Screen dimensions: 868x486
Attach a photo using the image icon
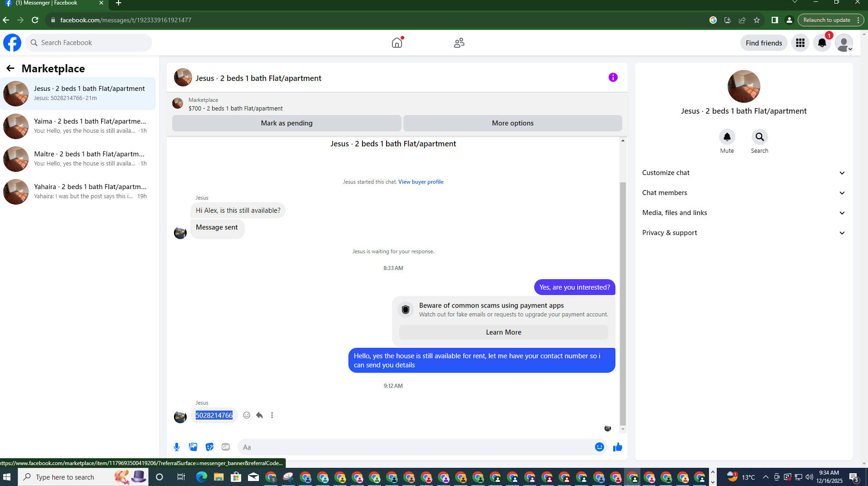[x=193, y=447]
